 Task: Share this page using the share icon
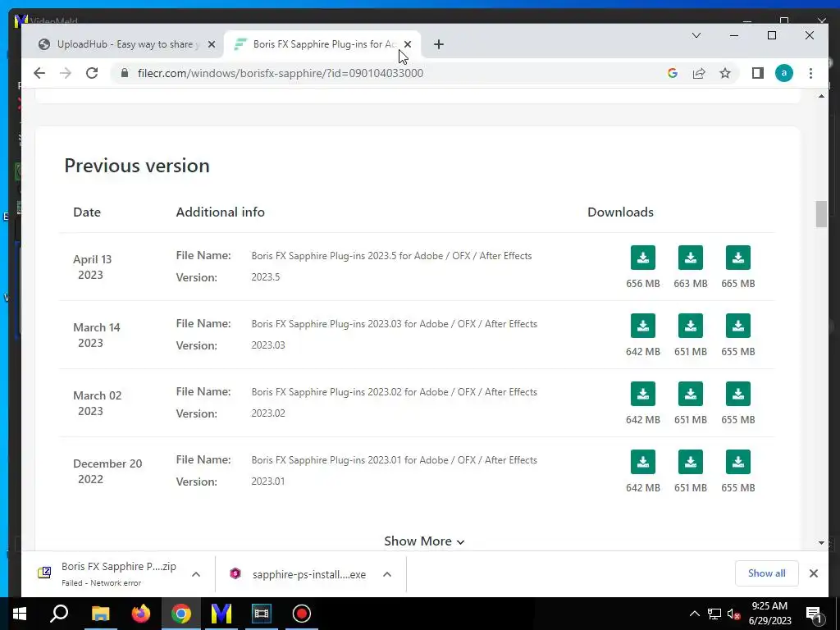coord(699,73)
